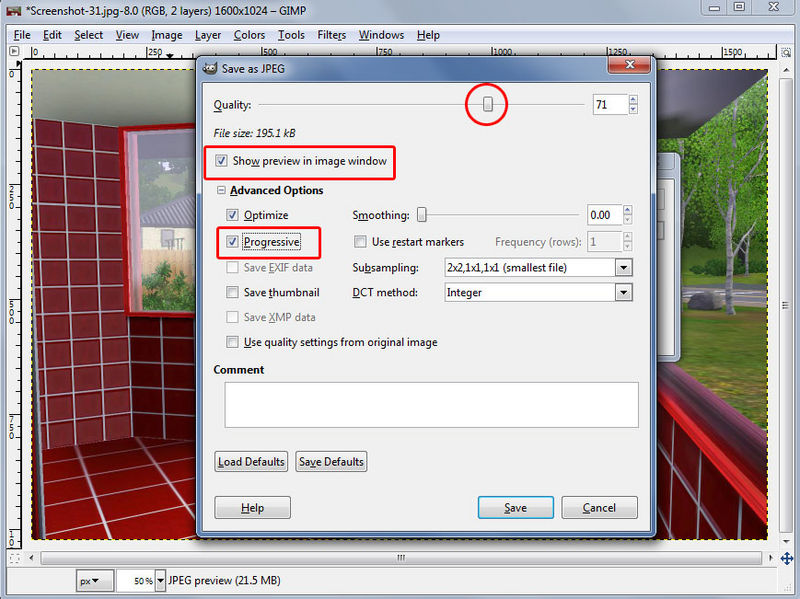Toggle zoom-on-resize icon beside the top ruler

788,52
